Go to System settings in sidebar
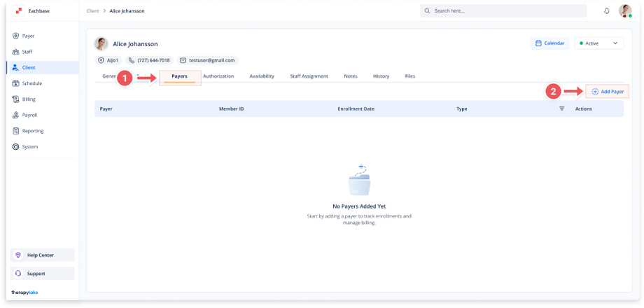 coord(42,146)
